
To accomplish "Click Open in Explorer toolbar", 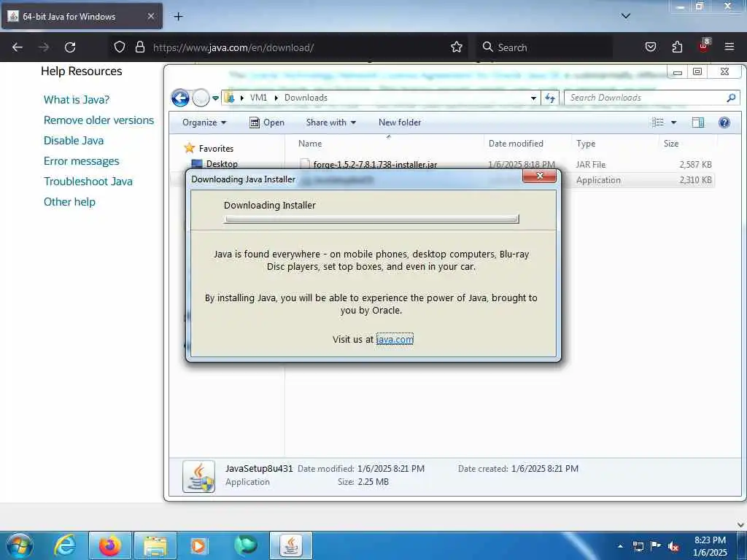I will (x=267, y=122).
